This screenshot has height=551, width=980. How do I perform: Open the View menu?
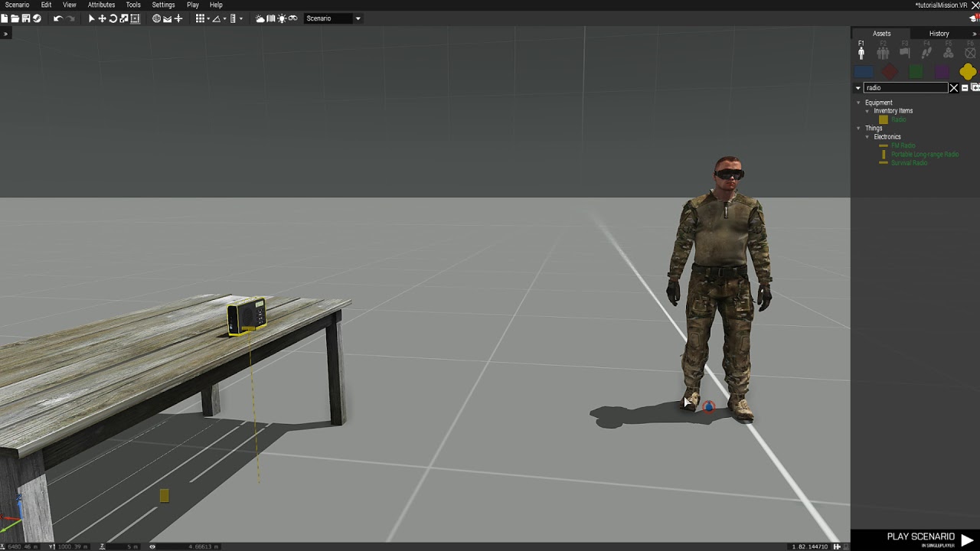coord(70,5)
